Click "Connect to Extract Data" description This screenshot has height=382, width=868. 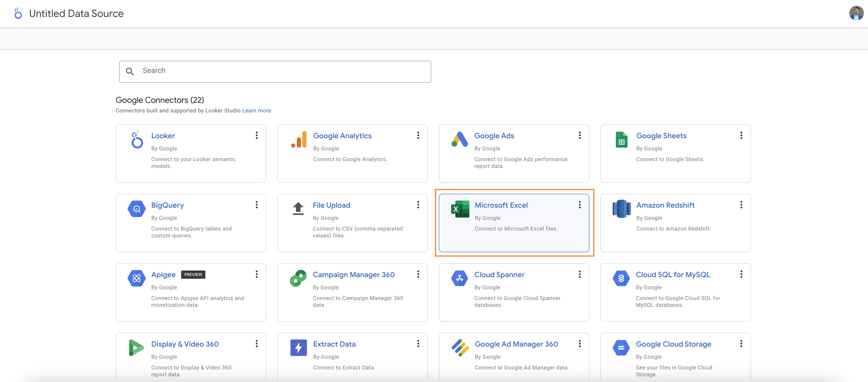(343, 368)
